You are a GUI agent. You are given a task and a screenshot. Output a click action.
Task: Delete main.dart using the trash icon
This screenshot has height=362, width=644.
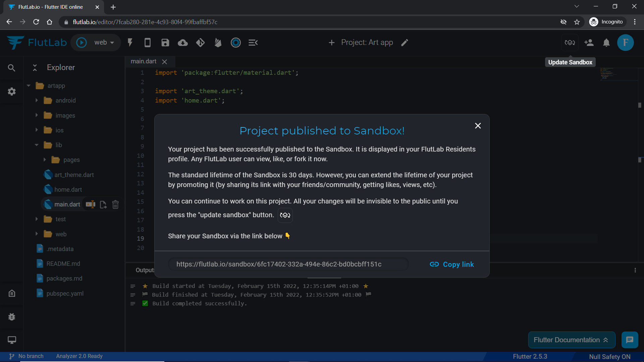115,205
